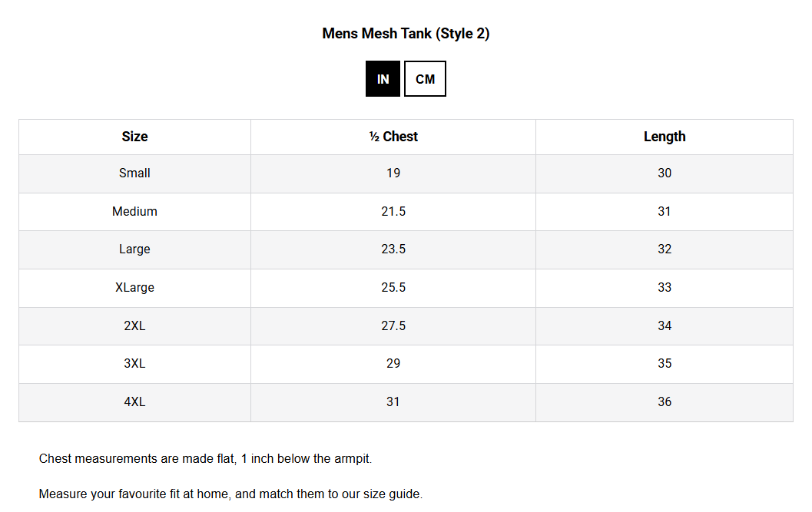
Task: Click the favourite fit size guide text
Action: point(230,494)
